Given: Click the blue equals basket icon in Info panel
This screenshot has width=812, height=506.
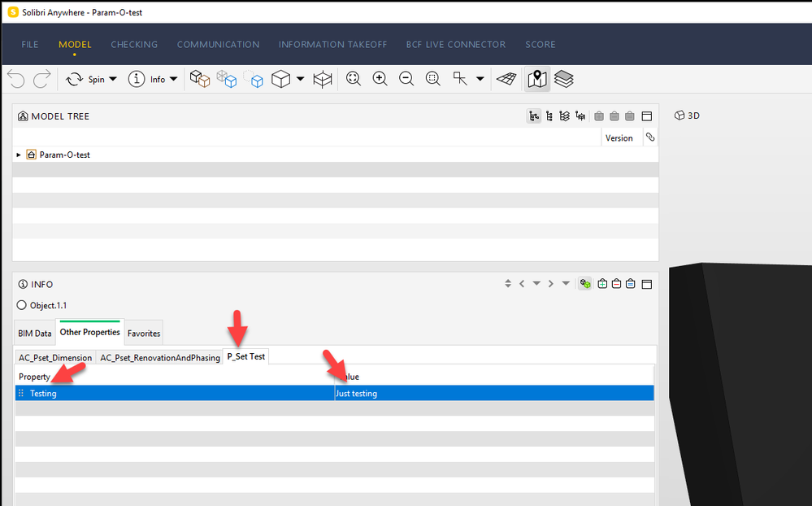Looking at the screenshot, I should 630,284.
